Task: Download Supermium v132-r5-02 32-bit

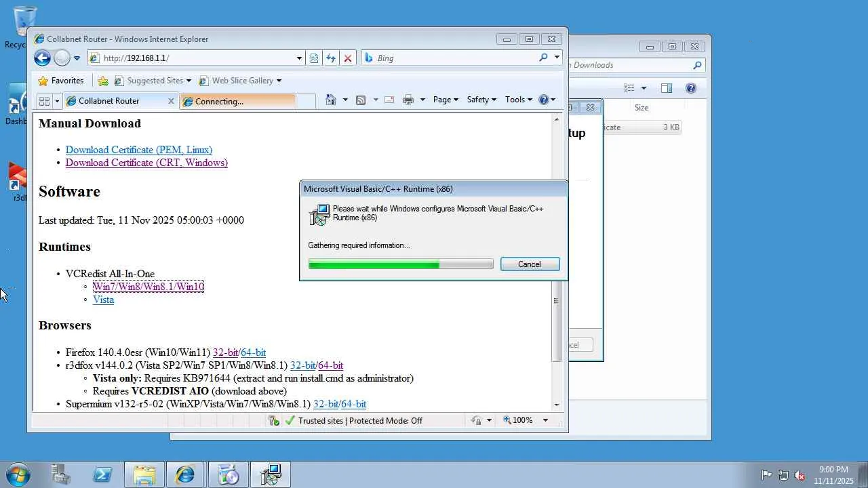Action: coord(325,404)
